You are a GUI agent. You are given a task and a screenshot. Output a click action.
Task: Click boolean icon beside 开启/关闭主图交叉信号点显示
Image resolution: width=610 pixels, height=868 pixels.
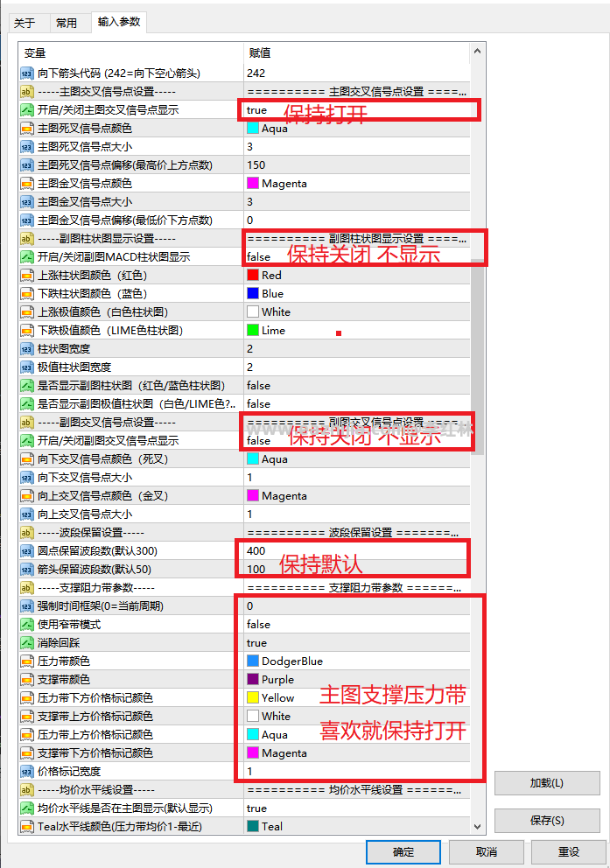pos(26,109)
